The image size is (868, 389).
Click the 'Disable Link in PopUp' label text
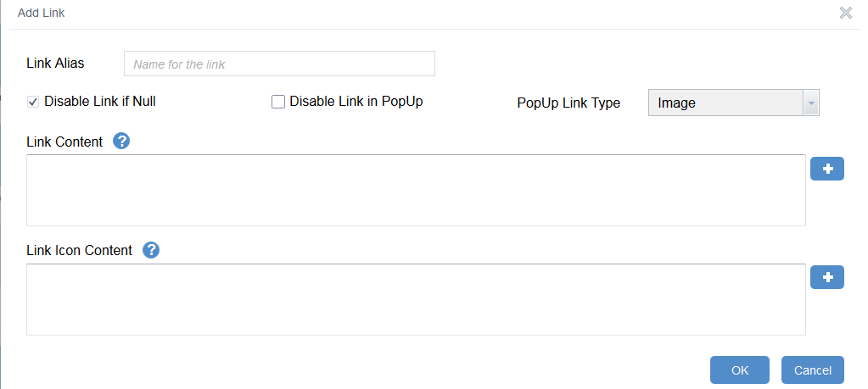tap(356, 102)
